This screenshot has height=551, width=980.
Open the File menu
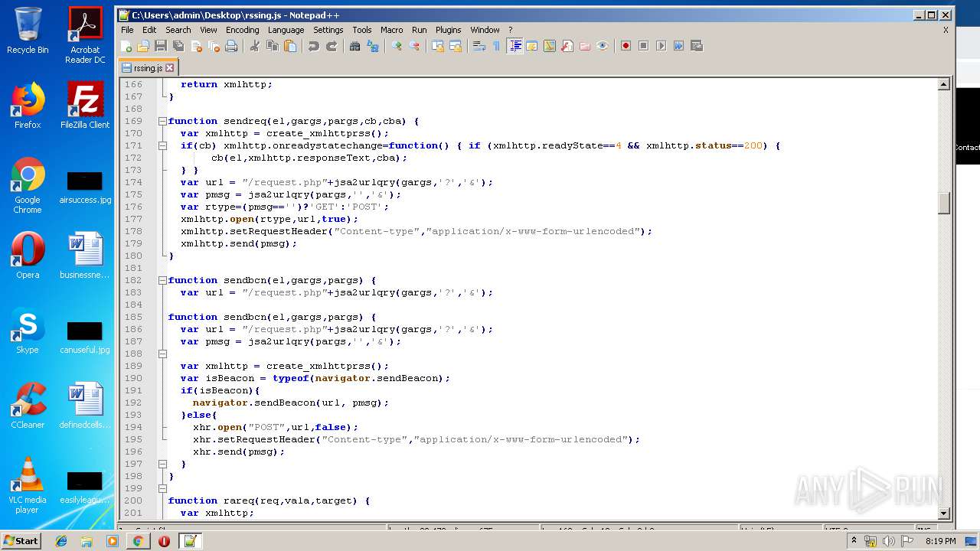click(127, 30)
